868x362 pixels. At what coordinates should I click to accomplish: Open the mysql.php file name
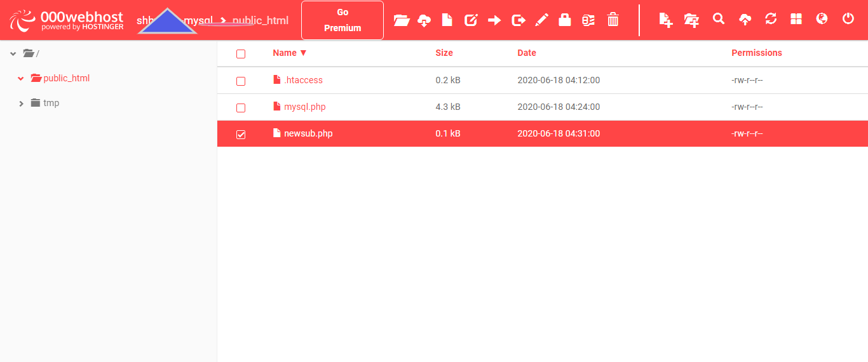[305, 107]
